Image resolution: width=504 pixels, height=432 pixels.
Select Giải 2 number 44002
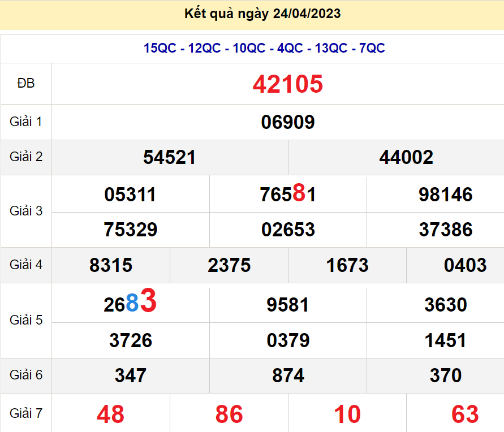pos(406,157)
